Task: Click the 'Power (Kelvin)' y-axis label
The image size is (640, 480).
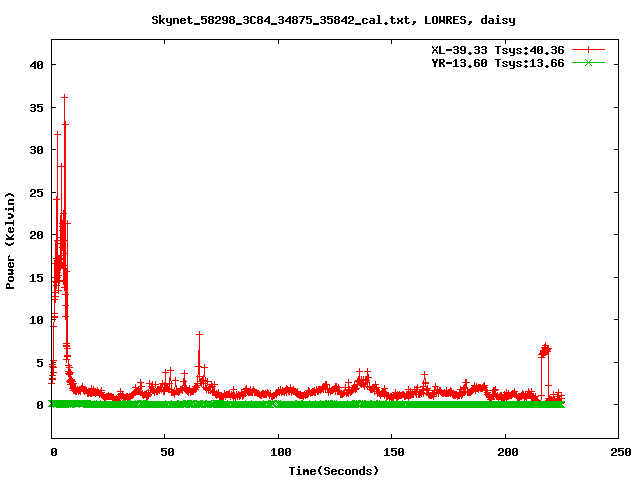Action: point(10,241)
